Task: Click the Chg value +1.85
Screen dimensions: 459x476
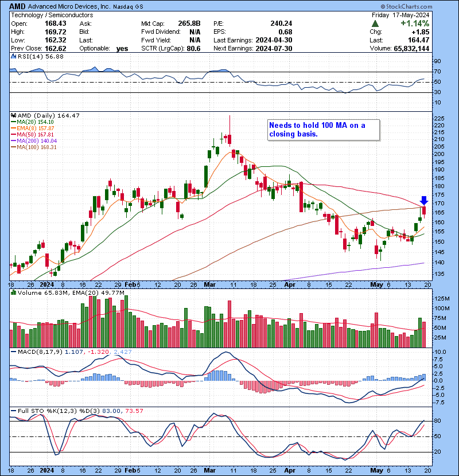Action: click(421, 32)
